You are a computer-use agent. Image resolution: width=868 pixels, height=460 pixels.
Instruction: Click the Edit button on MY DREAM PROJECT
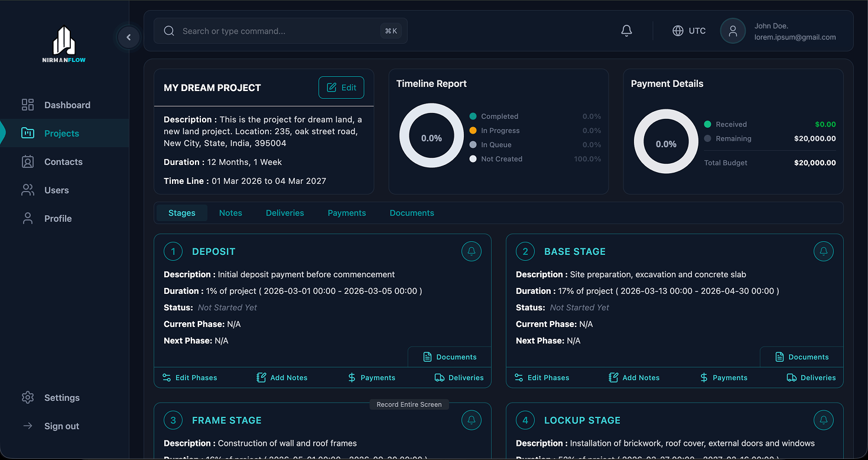click(x=341, y=87)
